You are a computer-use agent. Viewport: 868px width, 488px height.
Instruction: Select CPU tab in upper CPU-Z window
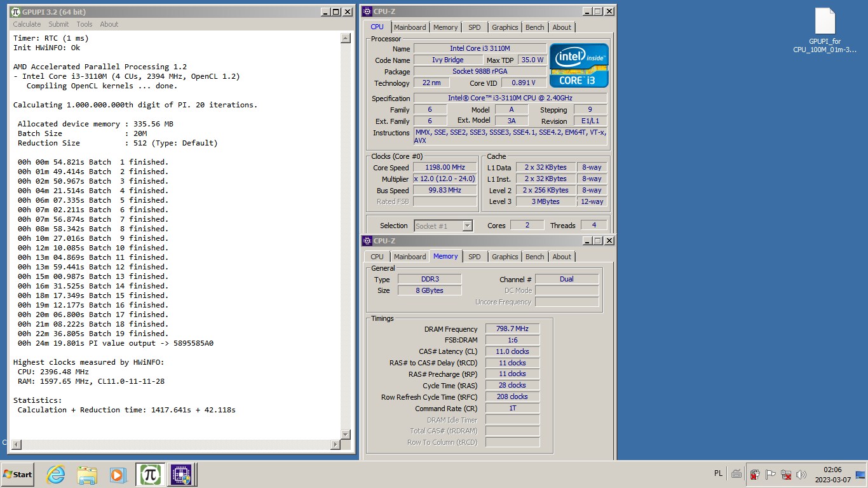click(377, 27)
